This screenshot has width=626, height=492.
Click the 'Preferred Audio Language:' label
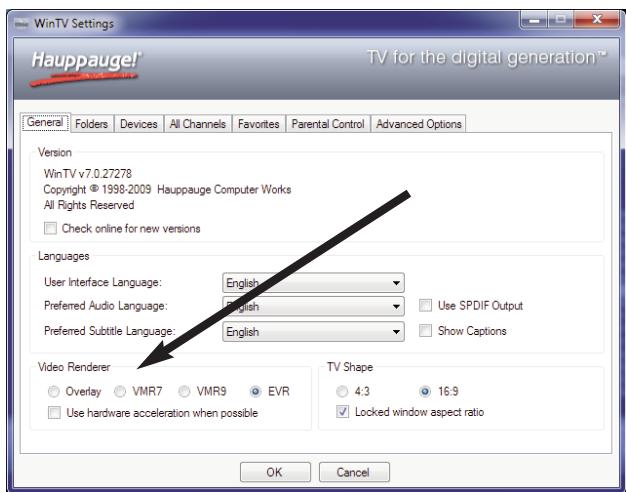106,306
